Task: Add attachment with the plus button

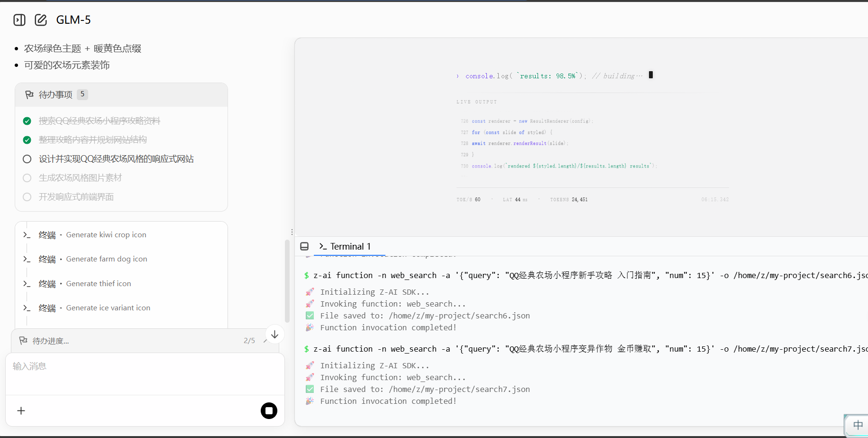Action: pyautogui.click(x=21, y=411)
